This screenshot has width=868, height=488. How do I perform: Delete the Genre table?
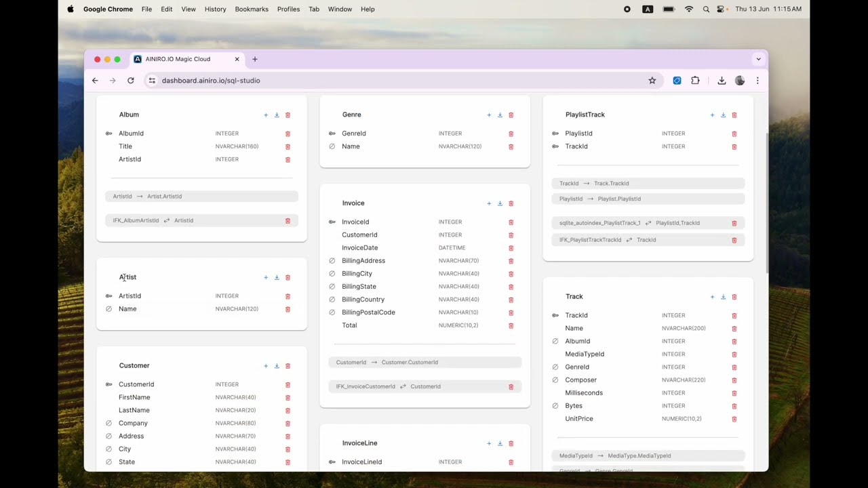pyautogui.click(x=511, y=115)
